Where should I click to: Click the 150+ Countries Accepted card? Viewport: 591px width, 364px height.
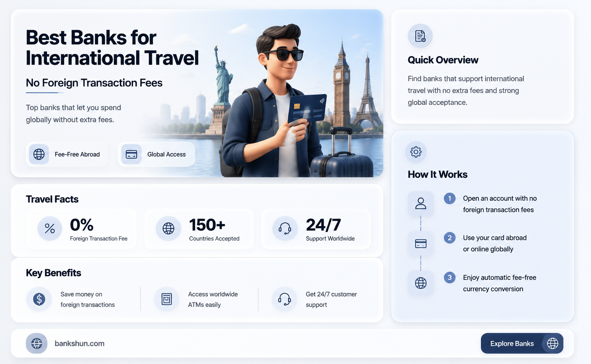(x=199, y=229)
